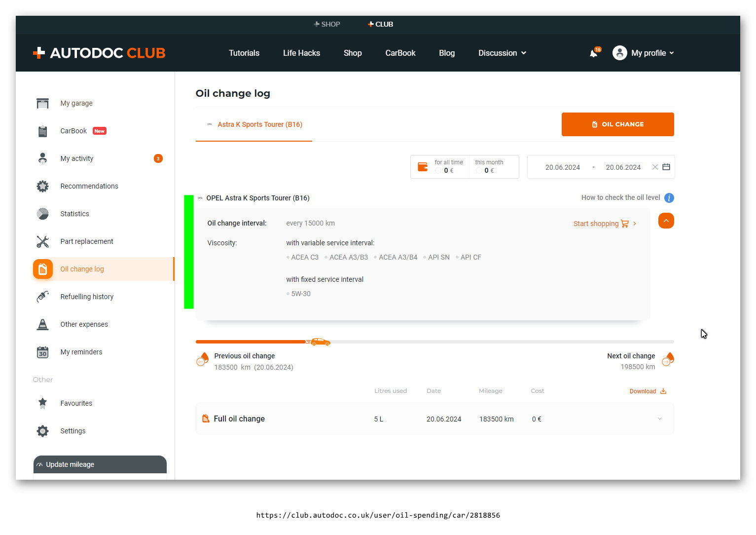Click the oil level info icon
The width and height of the screenshot is (756, 535).
click(x=669, y=198)
